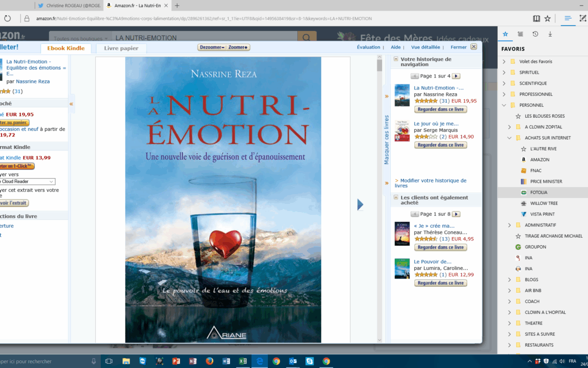
Task: Collapse the PERSONNEL favorites folder
Action: [x=504, y=105]
